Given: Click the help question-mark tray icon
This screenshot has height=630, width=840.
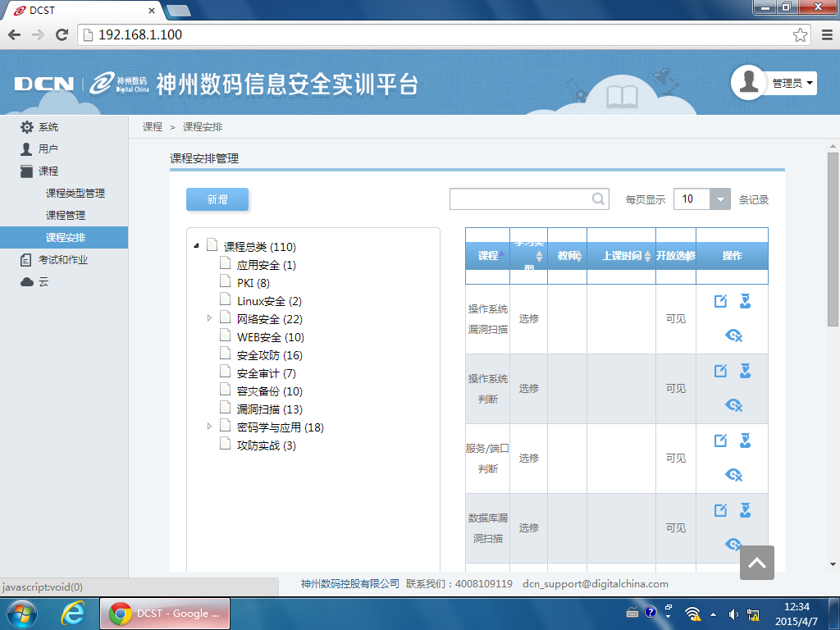Looking at the screenshot, I should click(x=651, y=612).
